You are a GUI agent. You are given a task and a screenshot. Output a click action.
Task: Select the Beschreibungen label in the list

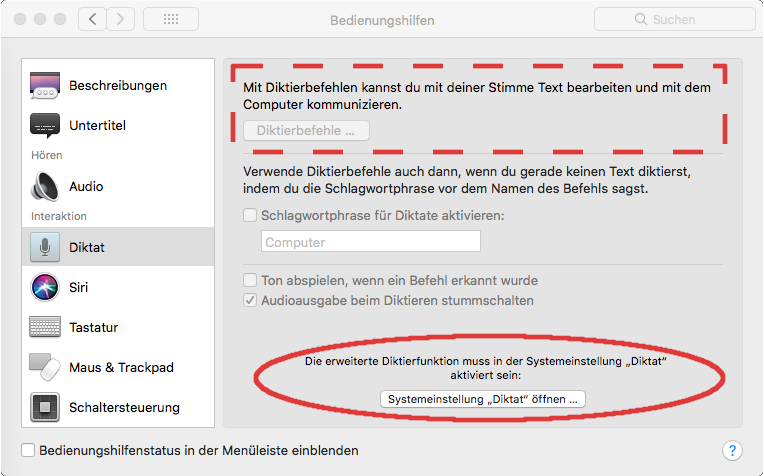click(x=118, y=86)
